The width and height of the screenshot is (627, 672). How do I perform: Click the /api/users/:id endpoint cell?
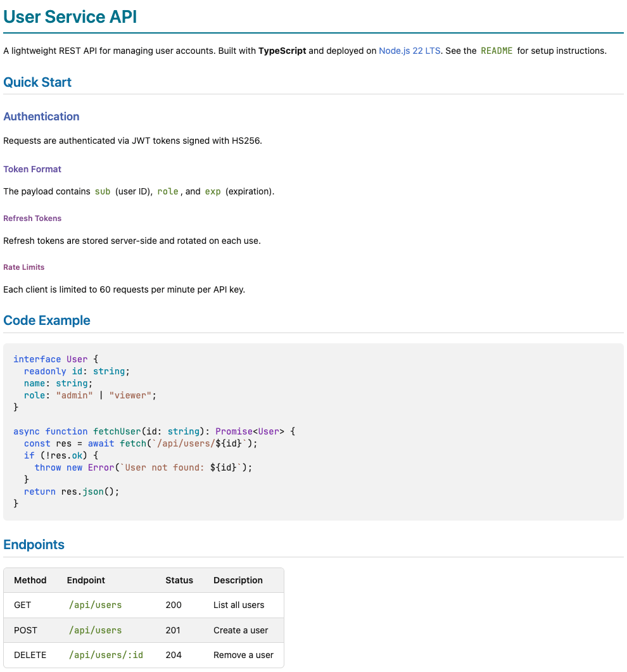[106, 655]
